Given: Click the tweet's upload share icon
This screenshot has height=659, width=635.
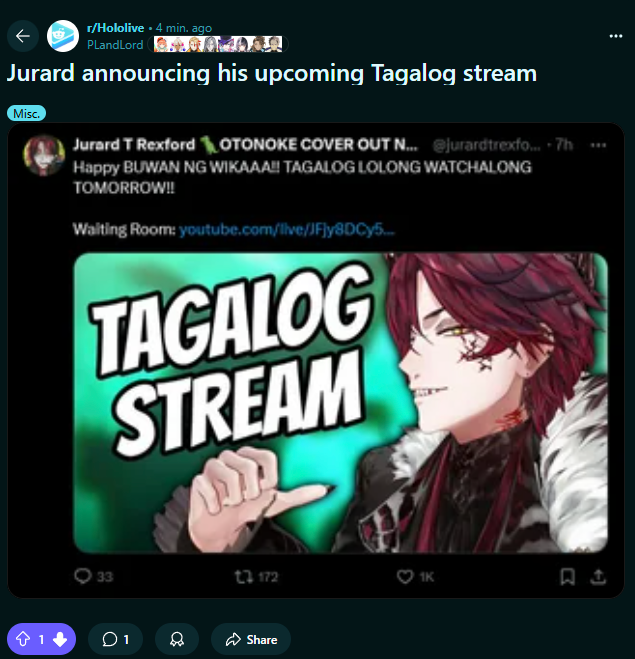Looking at the screenshot, I should tap(598, 577).
